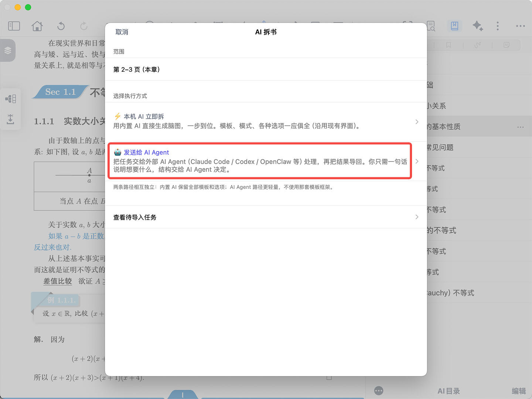
Task: Click the page handle tab at the bottom center
Action: click(183, 395)
